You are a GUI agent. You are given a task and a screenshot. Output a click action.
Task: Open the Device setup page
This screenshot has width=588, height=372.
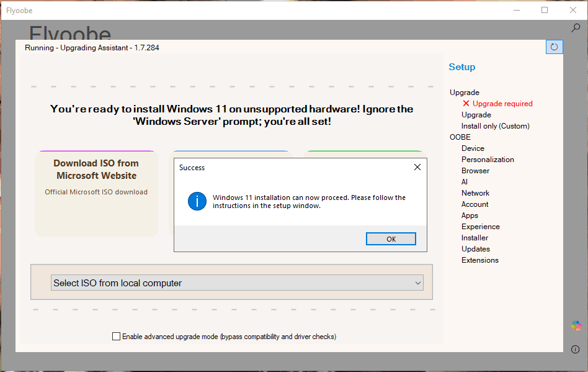coord(473,148)
